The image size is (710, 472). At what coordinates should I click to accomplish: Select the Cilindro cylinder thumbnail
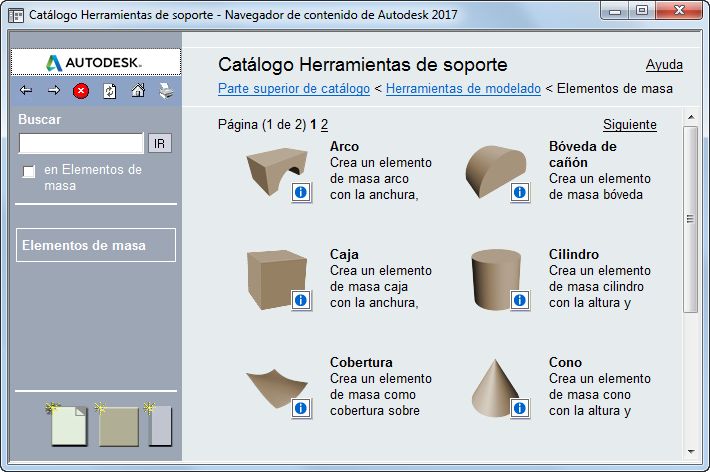(x=495, y=280)
